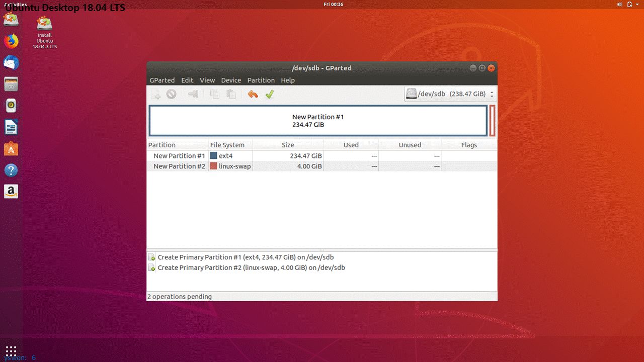Select New Partition #1 block in disk map
Viewport: 644px width, 362px height.
tap(318, 121)
